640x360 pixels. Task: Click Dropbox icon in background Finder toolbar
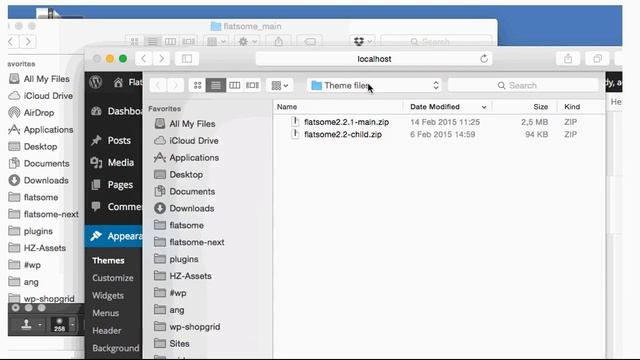point(362,41)
